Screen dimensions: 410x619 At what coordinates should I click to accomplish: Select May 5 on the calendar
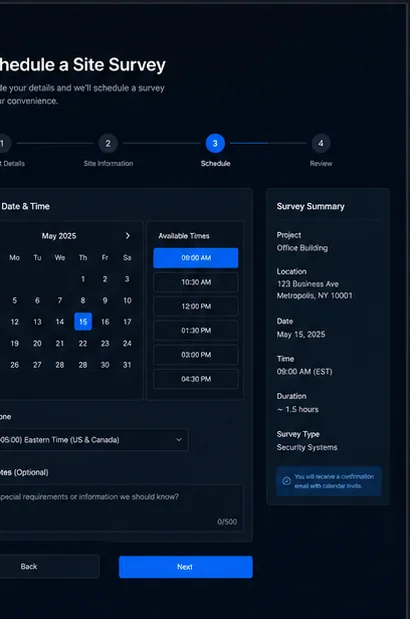coord(15,300)
